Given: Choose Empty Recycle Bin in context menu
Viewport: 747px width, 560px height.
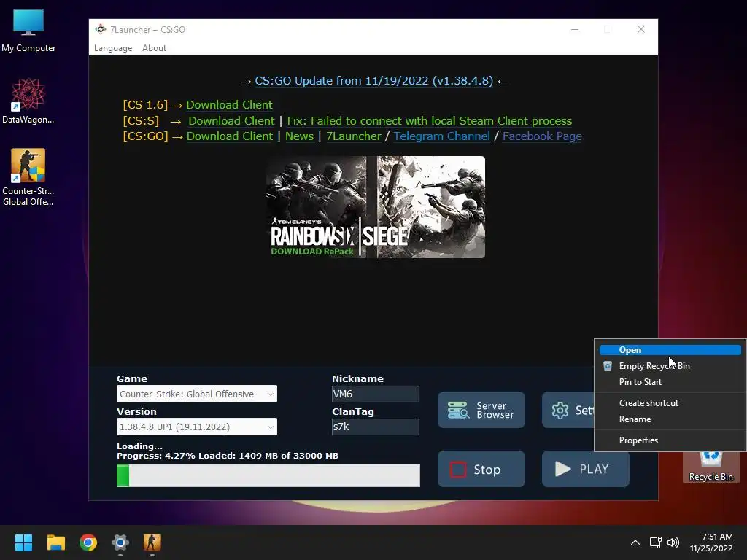Looking at the screenshot, I should pyautogui.click(x=670, y=366).
